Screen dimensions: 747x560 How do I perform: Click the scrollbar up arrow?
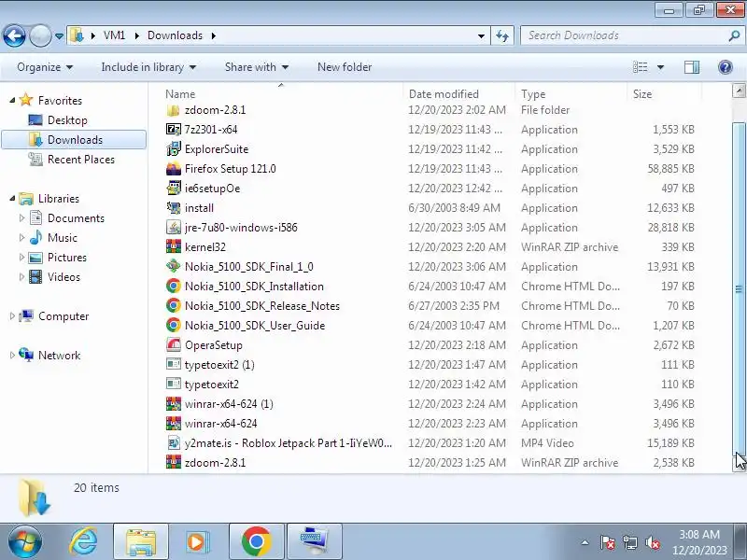tap(739, 90)
